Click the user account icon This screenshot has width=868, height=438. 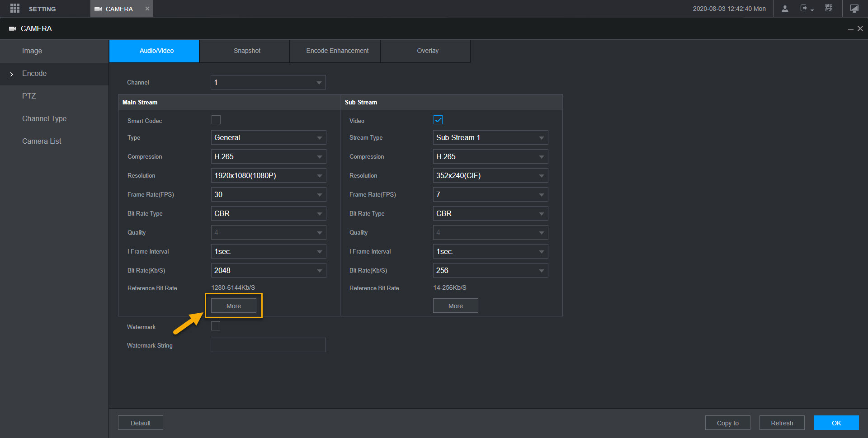(x=785, y=9)
